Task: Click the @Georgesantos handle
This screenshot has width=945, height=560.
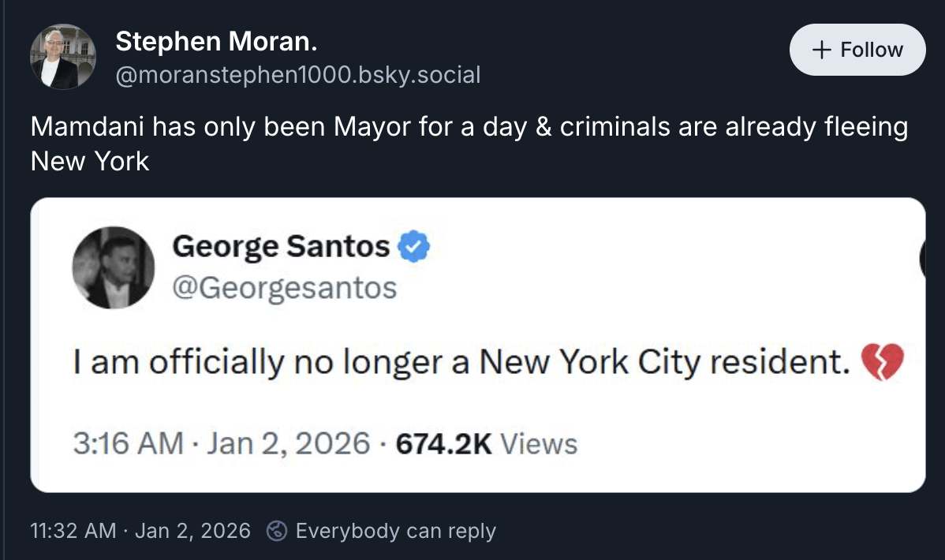Action: point(284,288)
